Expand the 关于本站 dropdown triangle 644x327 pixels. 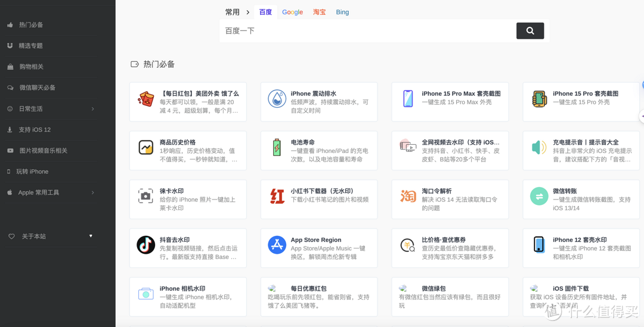pyautogui.click(x=91, y=236)
